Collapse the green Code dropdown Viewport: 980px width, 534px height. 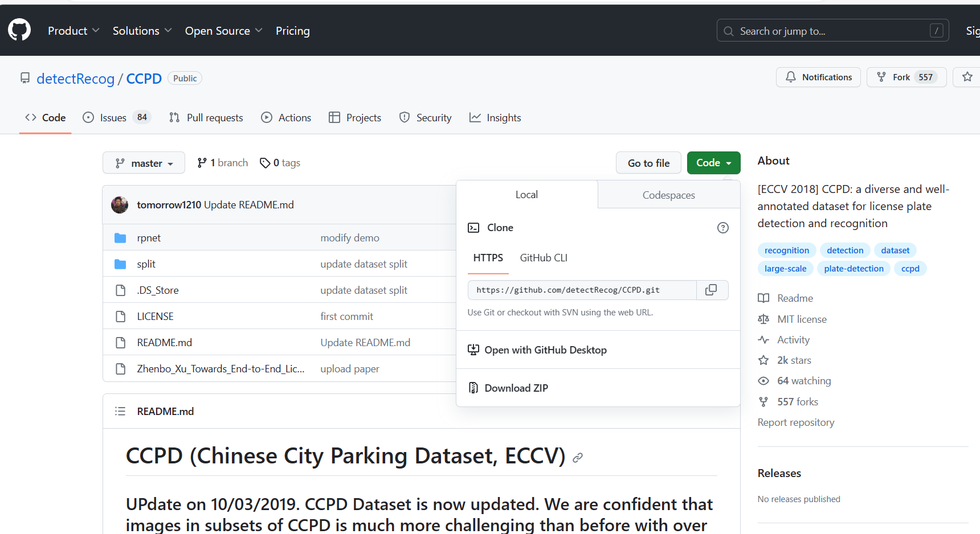pyautogui.click(x=713, y=163)
